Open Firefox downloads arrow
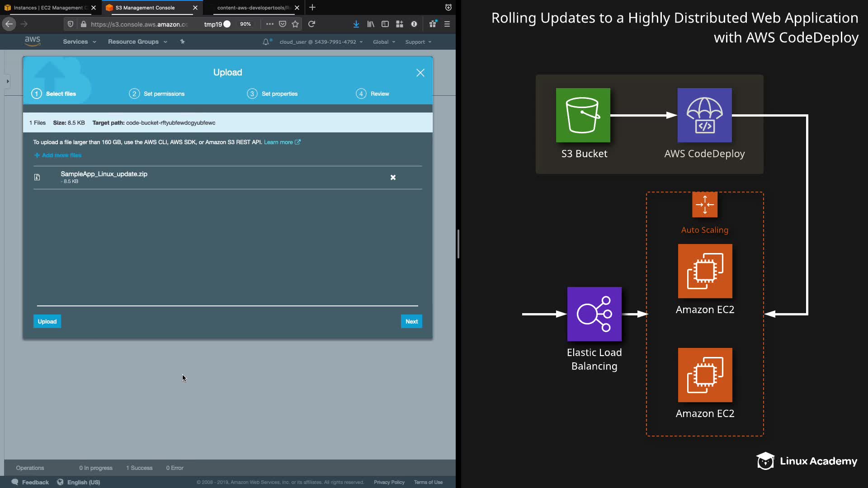Viewport: 868px width, 488px height. [356, 24]
